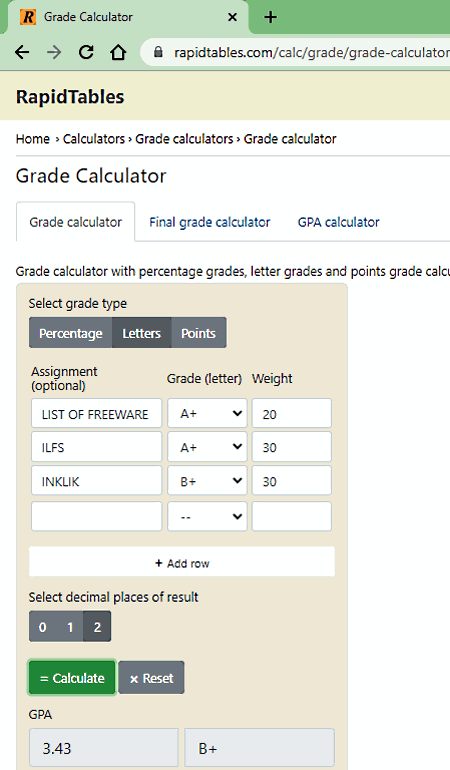
Task: Open grade dropdown for INKLIK row
Action: tap(207, 481)
